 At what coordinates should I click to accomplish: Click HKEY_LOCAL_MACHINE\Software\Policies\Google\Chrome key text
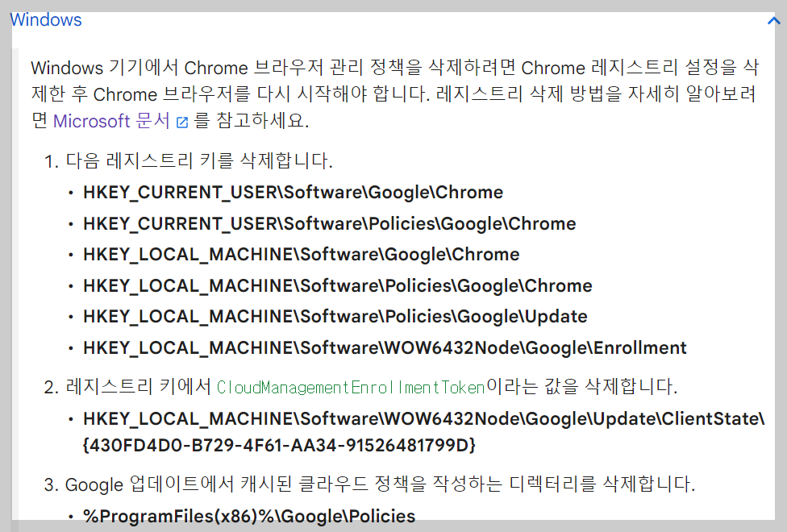(x=338, y=285)
